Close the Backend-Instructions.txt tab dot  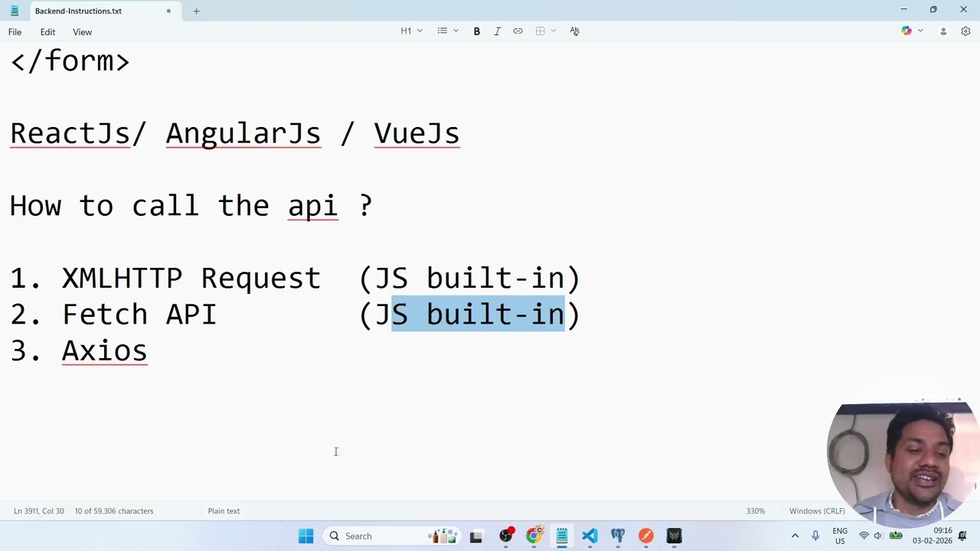click(x=168, y=11)
